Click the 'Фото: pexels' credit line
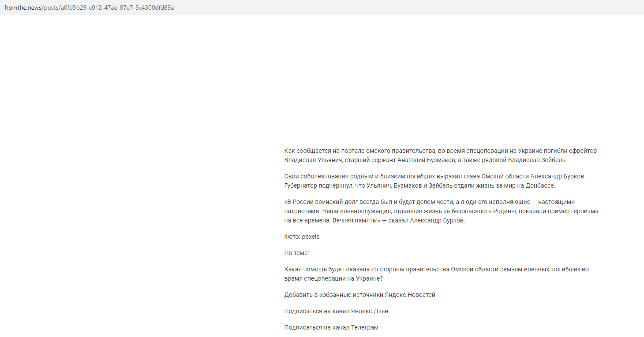 tap(302, 237)
